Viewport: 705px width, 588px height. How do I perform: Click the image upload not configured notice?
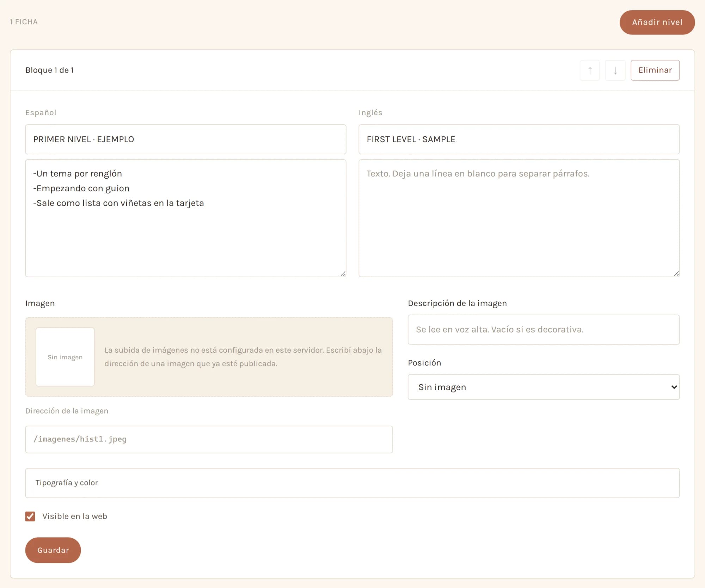coord(243,357)
